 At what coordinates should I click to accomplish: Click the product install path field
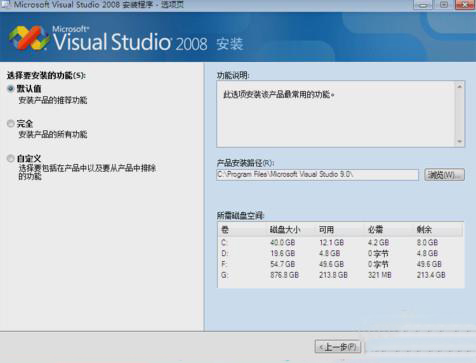(x=317, y=175)
